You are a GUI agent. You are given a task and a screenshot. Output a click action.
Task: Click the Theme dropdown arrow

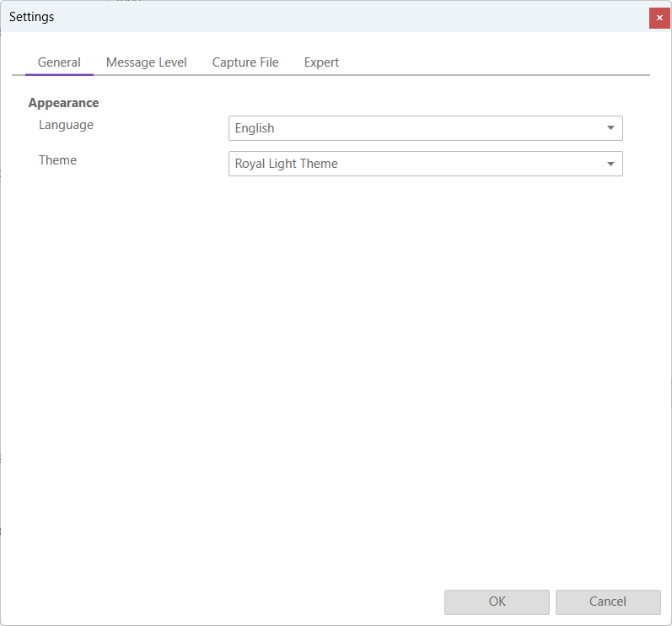[x=610, y=164]
